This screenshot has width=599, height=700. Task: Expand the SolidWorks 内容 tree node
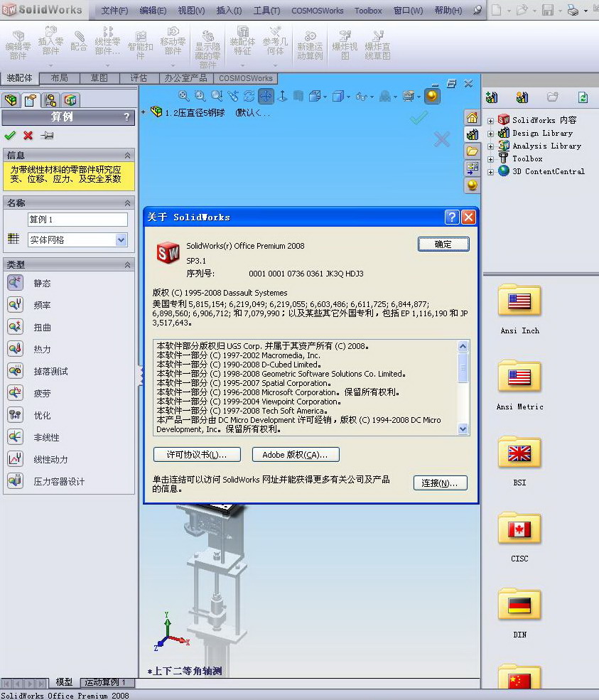coord(490,121)
